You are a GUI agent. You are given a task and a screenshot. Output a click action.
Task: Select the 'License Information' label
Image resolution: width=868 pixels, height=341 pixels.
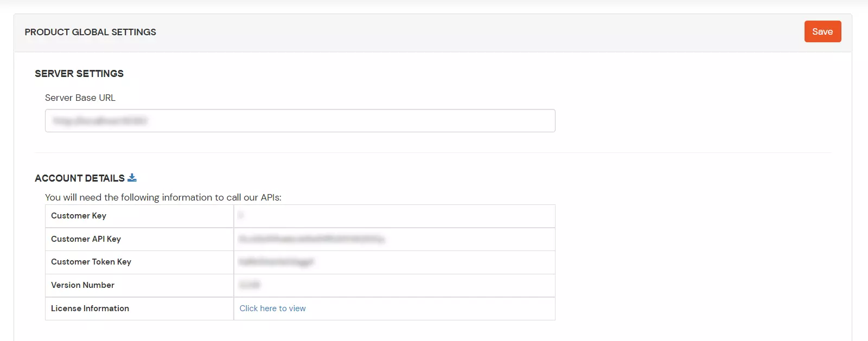click(x=90, y=308)
